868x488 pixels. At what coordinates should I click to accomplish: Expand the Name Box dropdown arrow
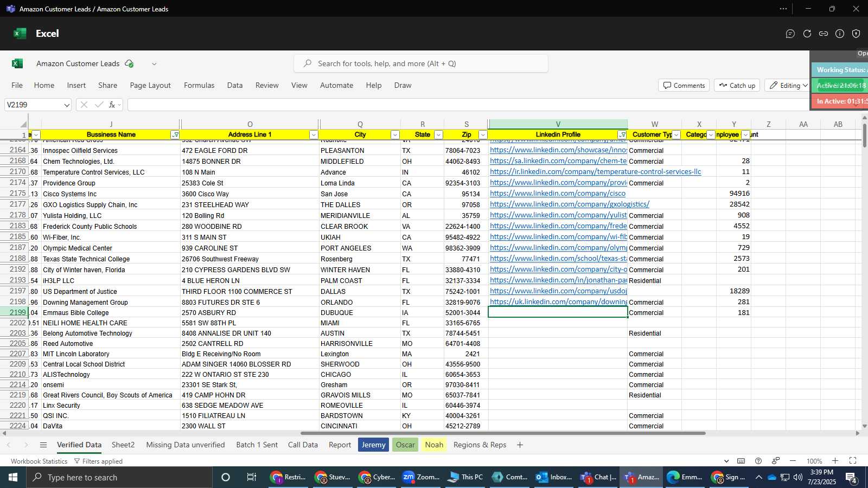[67, 105]
